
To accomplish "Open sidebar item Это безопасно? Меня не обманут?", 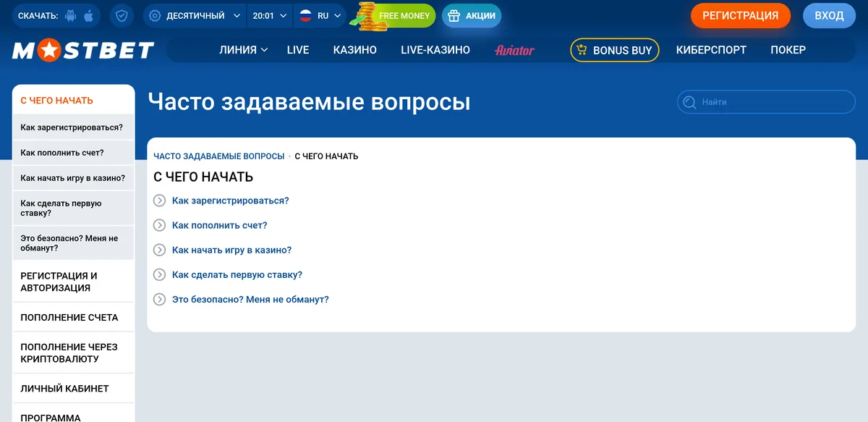I will tap(74, 243).
